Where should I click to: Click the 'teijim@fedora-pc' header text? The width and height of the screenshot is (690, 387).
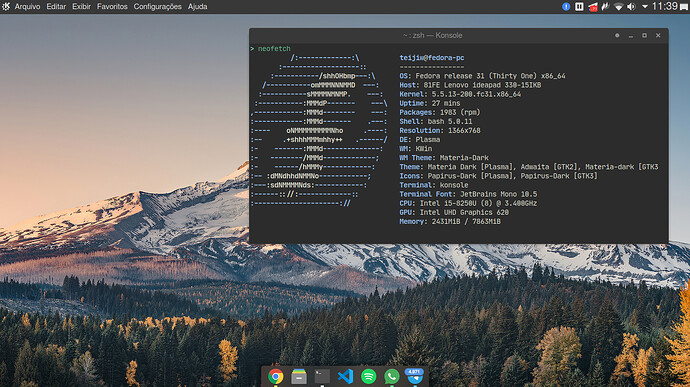pos(432,58)
